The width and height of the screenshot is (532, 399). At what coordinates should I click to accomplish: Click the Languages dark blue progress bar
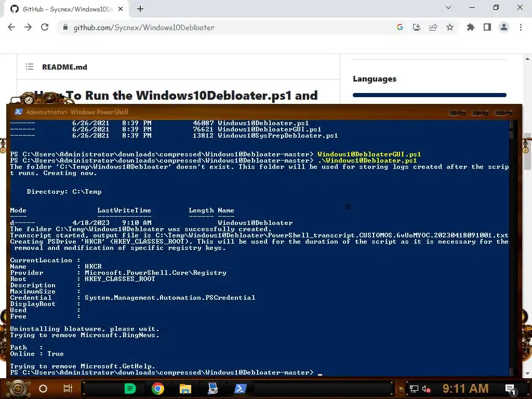(430, 96)
